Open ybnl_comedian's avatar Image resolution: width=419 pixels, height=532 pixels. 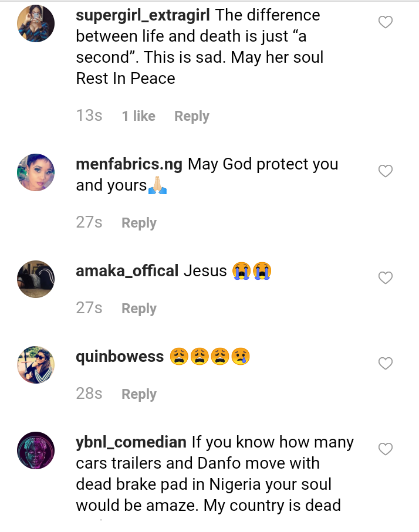pyautogui.click(x=36, y=450)
